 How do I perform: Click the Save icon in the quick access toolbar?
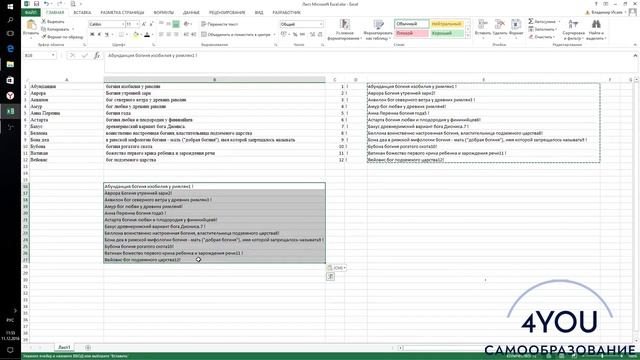36,4
